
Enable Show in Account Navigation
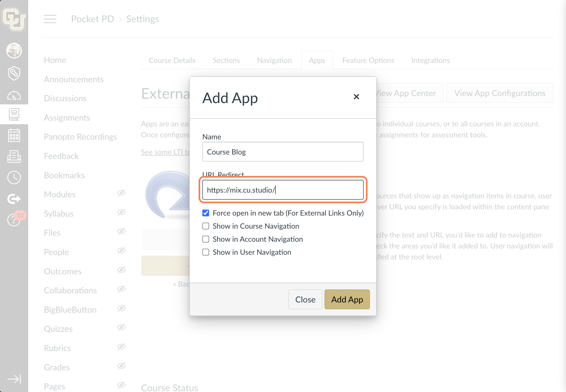(206, 239)
